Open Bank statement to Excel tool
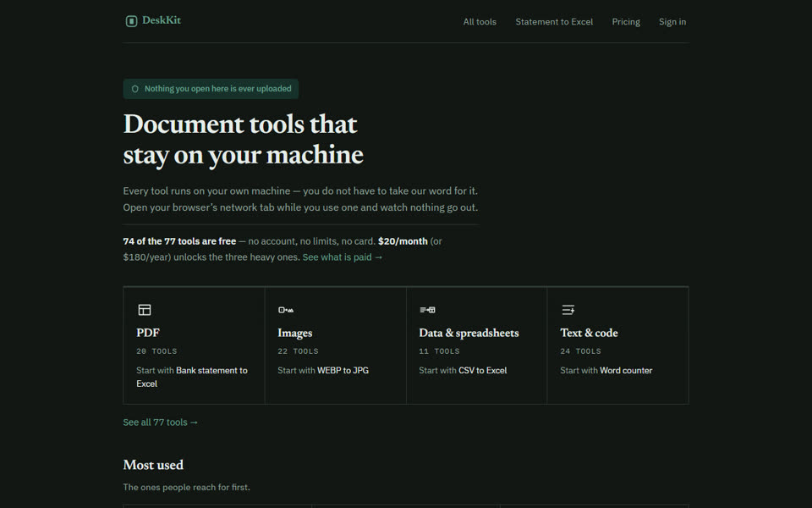 click(192, 377)
